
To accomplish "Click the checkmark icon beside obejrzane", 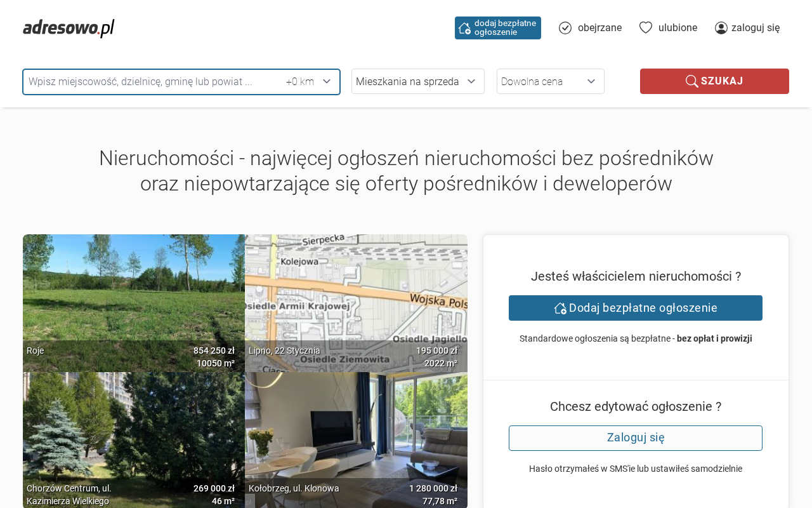I will tap(565, 28).
